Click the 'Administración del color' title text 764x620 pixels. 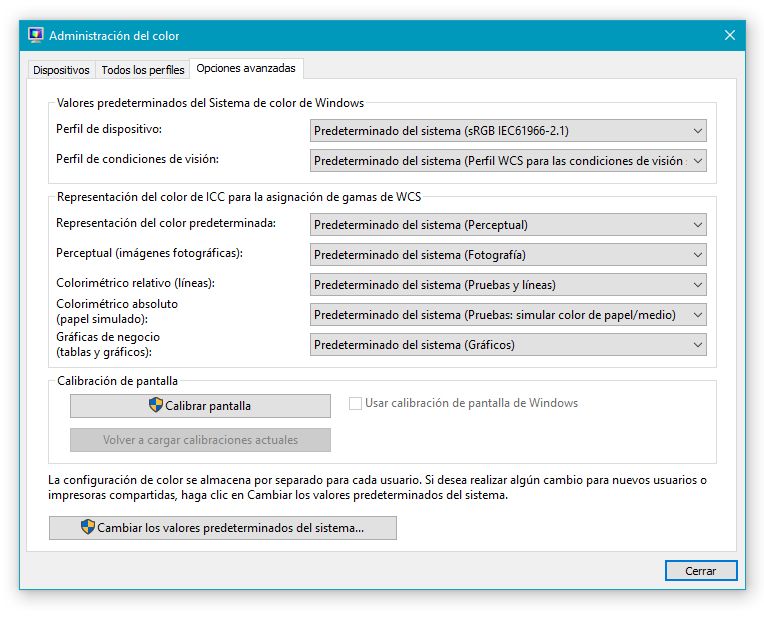(x=114, y=36)
